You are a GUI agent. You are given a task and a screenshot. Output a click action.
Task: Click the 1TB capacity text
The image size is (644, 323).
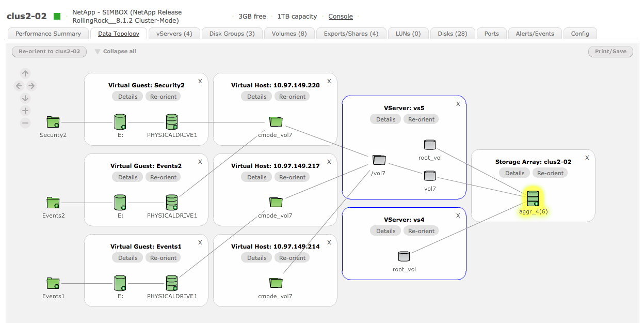297,17
